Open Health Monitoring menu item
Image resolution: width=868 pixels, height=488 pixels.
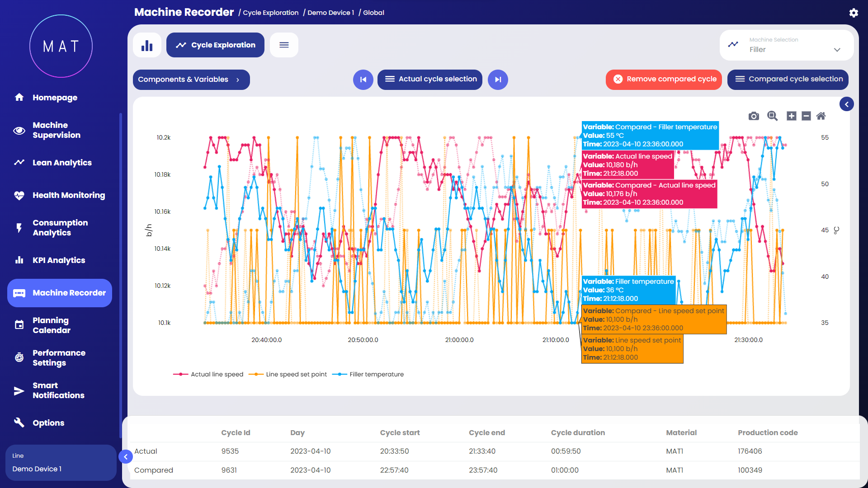click(68, 195)
